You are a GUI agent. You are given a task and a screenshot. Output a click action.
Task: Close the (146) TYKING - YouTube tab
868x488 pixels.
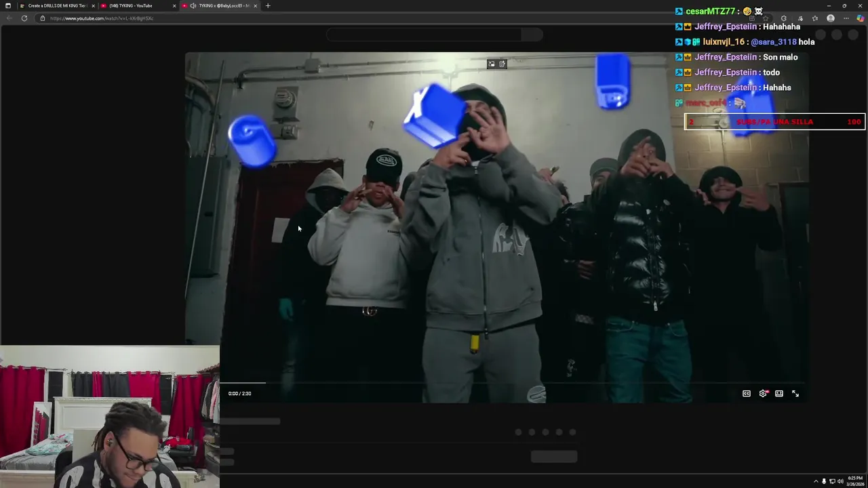click(x=174, y=5)
